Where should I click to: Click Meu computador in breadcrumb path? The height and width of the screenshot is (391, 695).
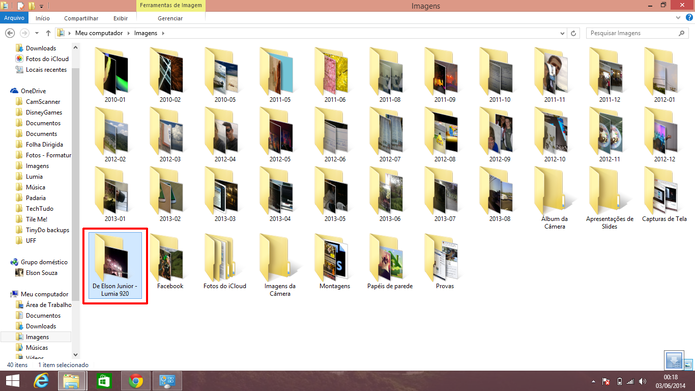(98, 33)
